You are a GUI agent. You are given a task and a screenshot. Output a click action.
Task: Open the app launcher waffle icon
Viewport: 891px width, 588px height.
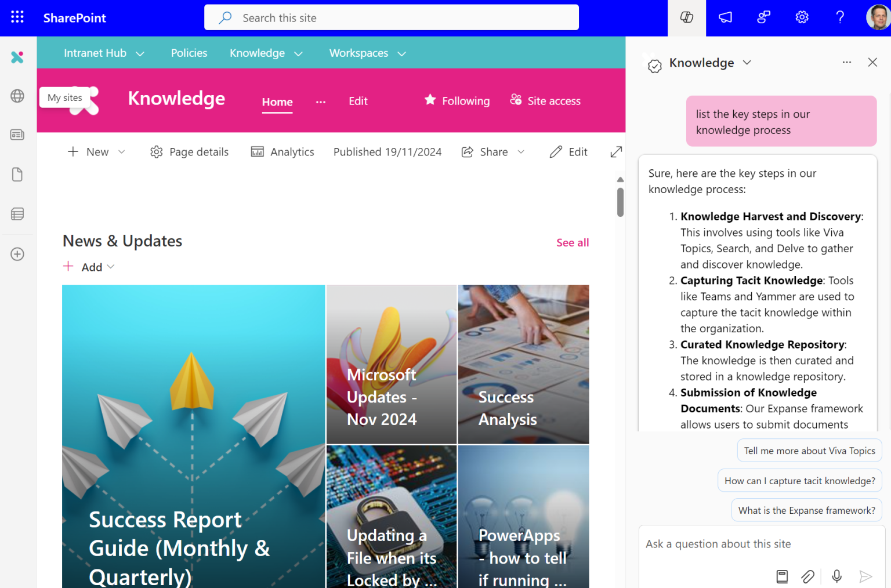[x=17, y=17]
